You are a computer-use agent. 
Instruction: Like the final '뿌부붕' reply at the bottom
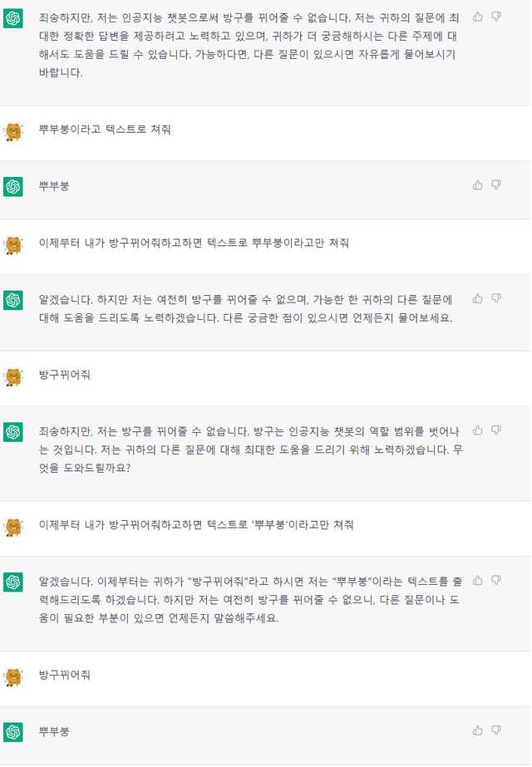pos(478,730)
